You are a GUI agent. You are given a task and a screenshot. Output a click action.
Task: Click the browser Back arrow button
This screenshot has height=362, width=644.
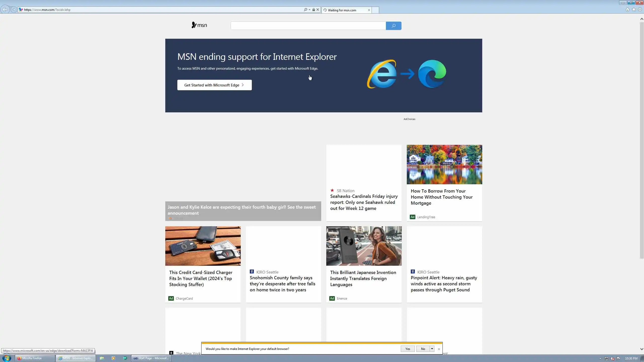5,10
